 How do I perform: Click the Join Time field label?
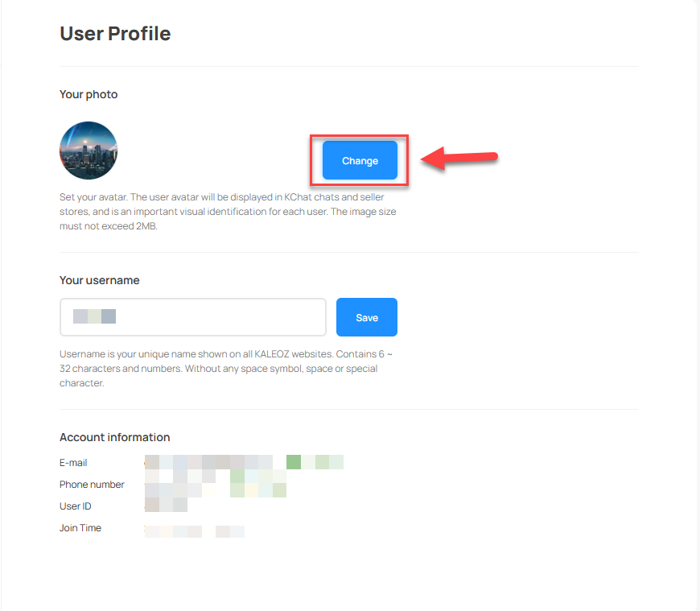tap(80, 528)
